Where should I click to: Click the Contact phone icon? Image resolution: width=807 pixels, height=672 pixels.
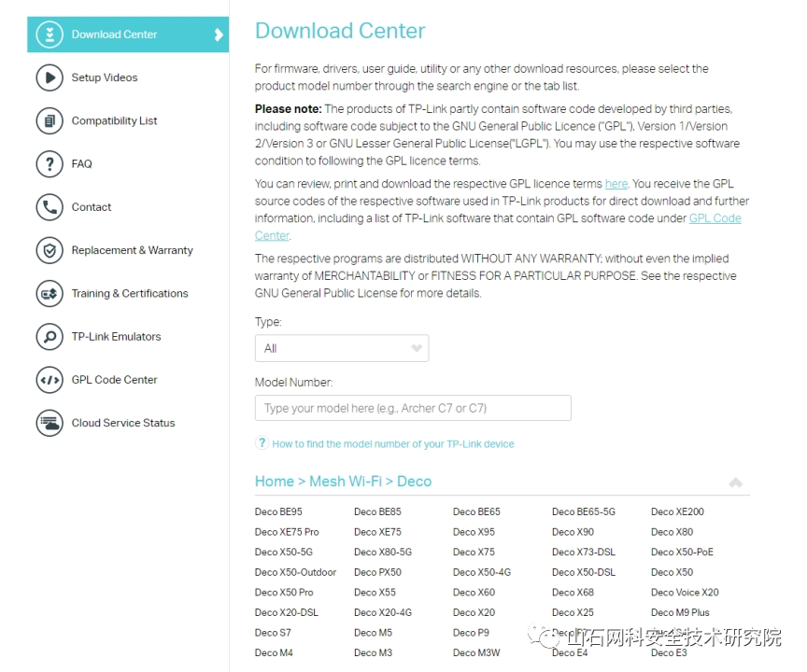click(x=50, y=207)
